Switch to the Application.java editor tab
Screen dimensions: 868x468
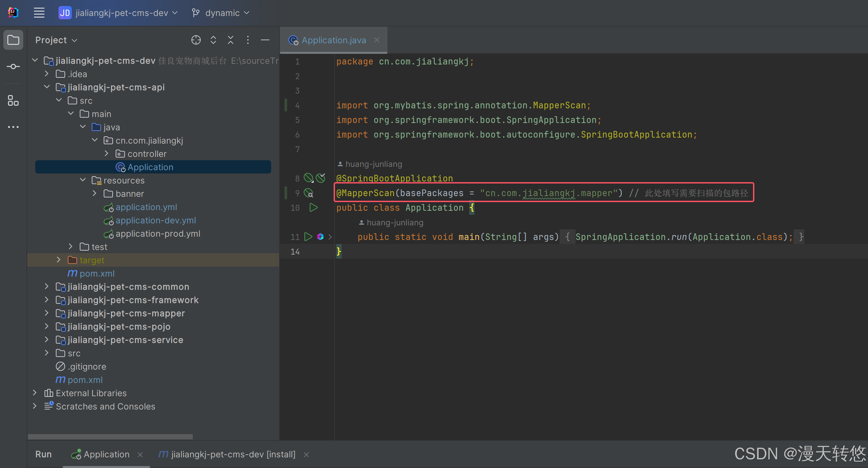coord(333,40)
